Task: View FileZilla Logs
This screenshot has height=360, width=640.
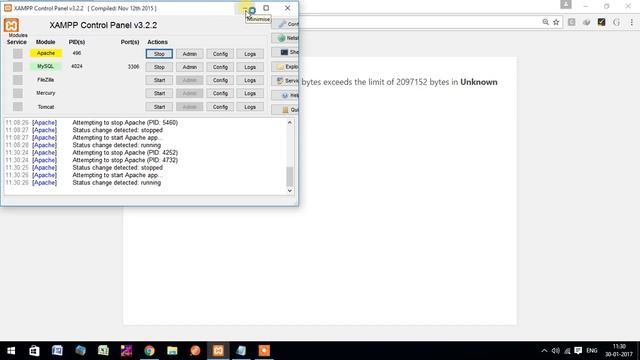Action: [x=250, y=80]
